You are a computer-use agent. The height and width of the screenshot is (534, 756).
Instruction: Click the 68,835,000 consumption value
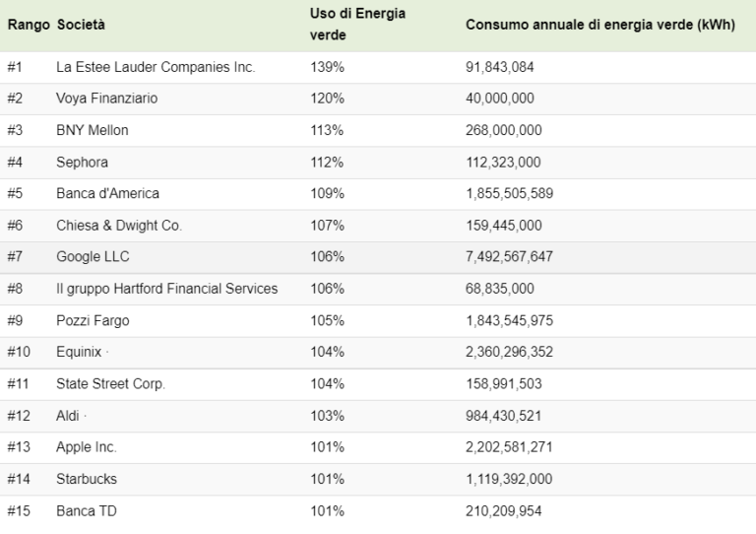point(499,289)
